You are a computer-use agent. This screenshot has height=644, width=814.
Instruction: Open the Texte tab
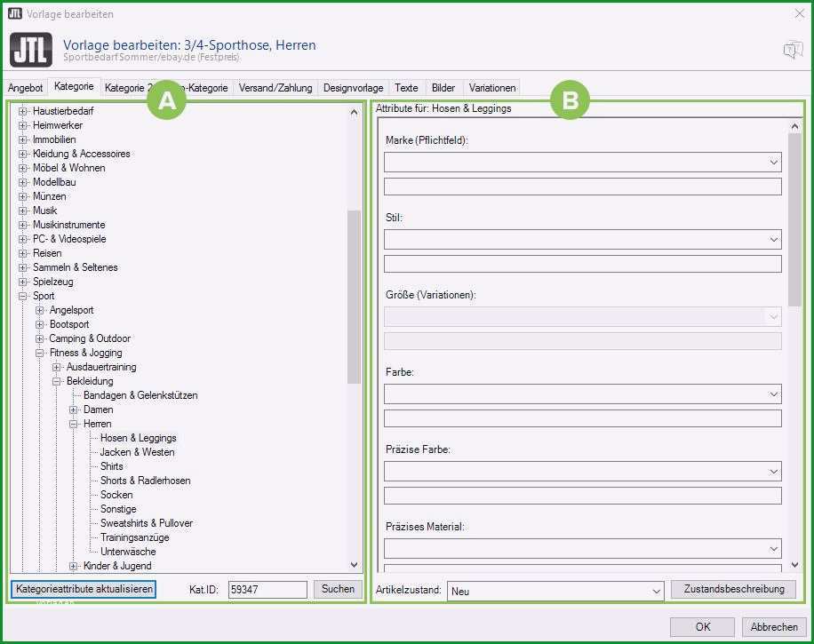point(406,88)
